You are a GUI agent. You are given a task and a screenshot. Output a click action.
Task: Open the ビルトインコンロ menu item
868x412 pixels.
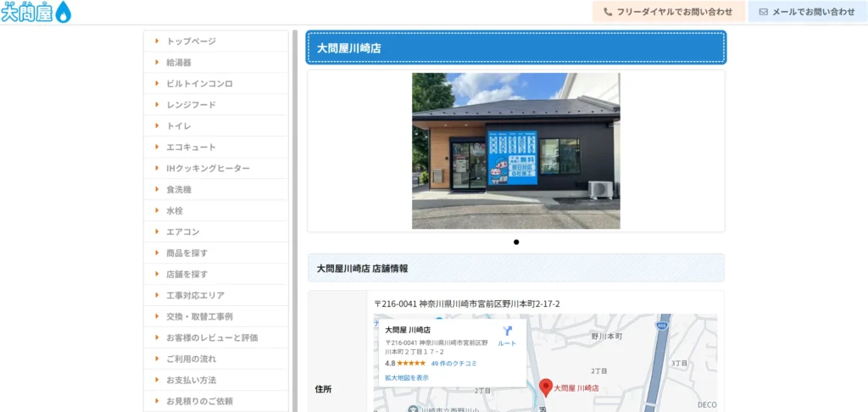pos(199,83)
